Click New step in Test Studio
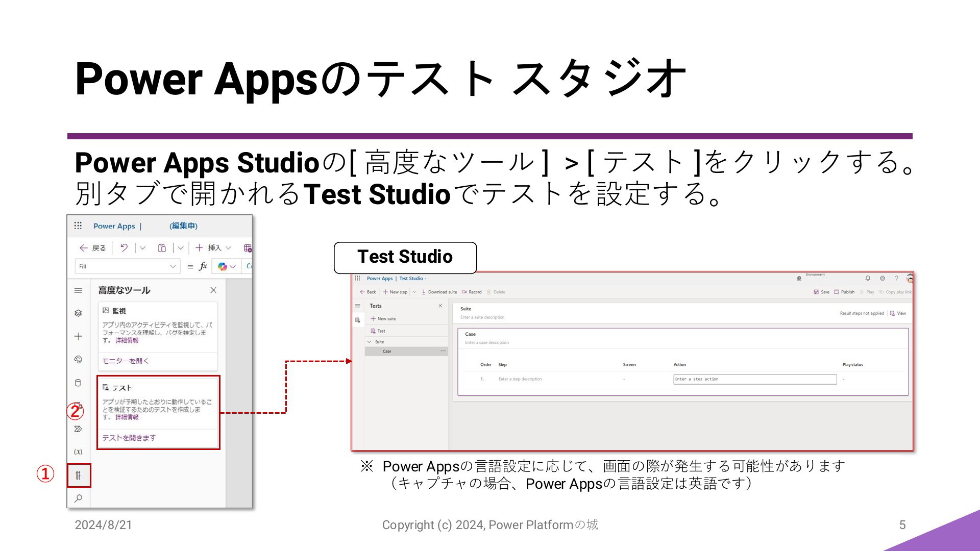Image resolution: width=980 pixels, height=551 pixels. tap(395, 292)
